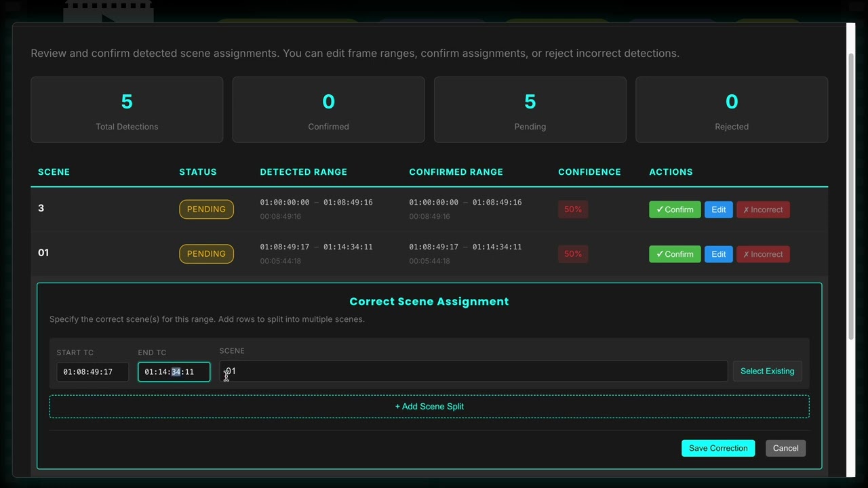Click the Save Correction button
The image size is (868, 488).
[718, 448]
